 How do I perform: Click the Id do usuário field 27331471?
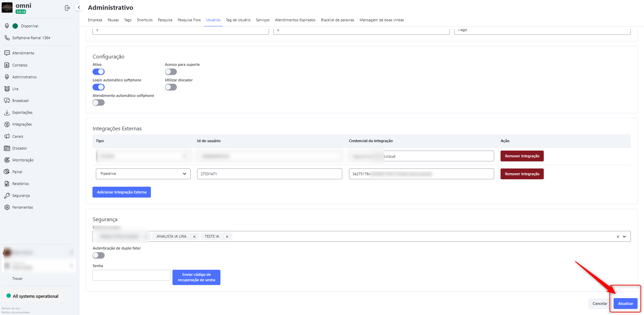[x=270, y=174]
